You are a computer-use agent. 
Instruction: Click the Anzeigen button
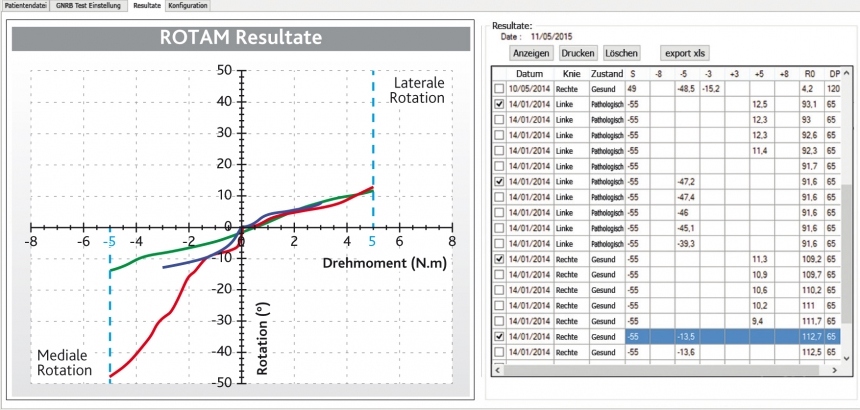point(531,53)
